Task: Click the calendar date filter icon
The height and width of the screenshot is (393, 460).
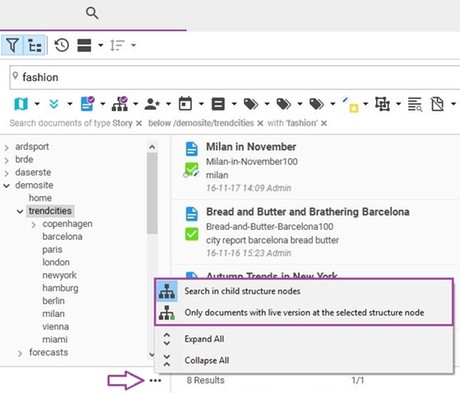Action: coord(185,104)
